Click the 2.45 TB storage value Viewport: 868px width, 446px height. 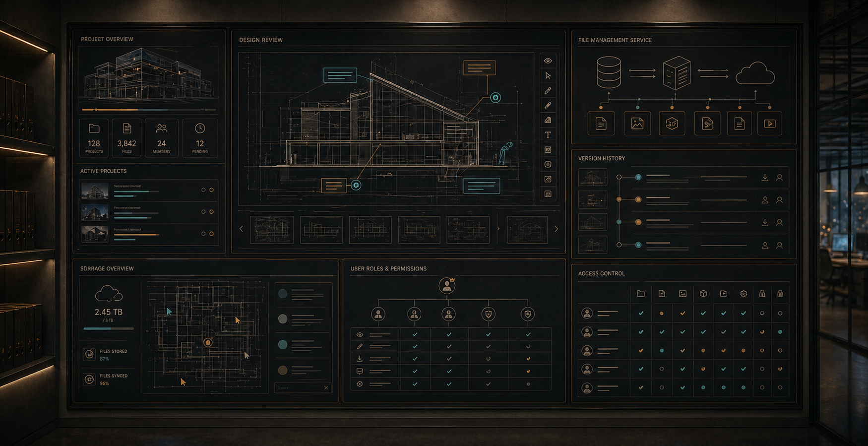[109, 312]
